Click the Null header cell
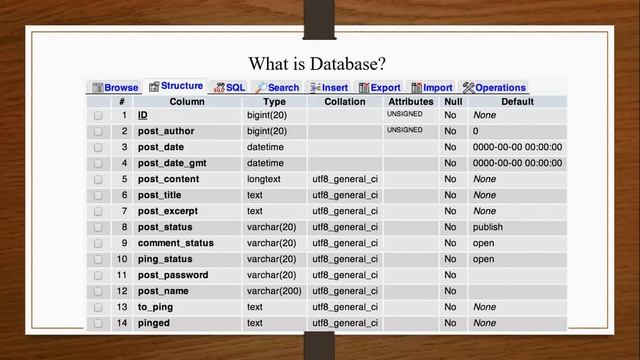 453,102
